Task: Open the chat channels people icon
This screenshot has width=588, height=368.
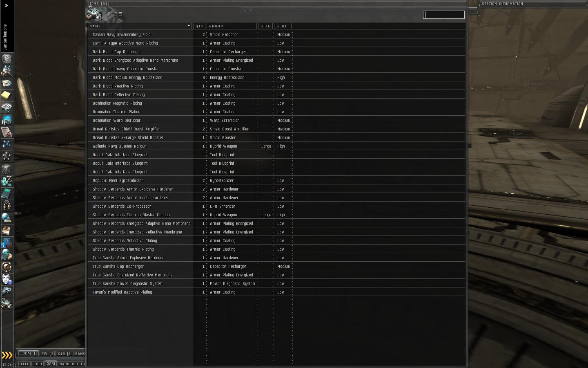Action: (x=7, y=206)
